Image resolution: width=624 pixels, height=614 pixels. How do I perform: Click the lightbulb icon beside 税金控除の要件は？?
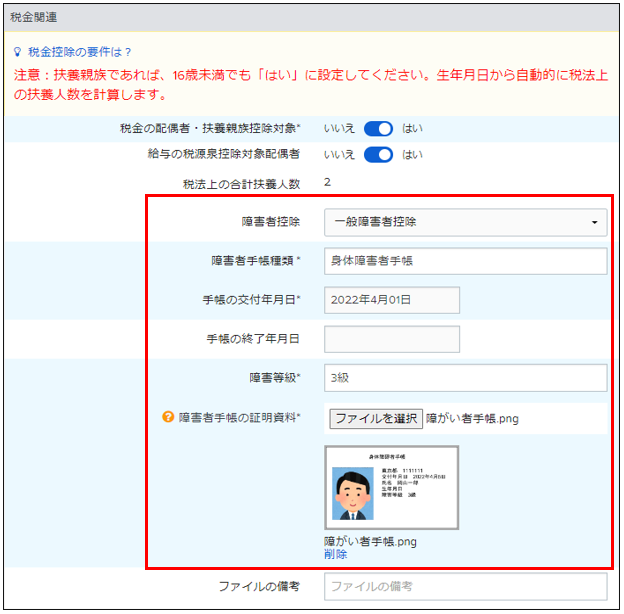click(x=18, y=51)
